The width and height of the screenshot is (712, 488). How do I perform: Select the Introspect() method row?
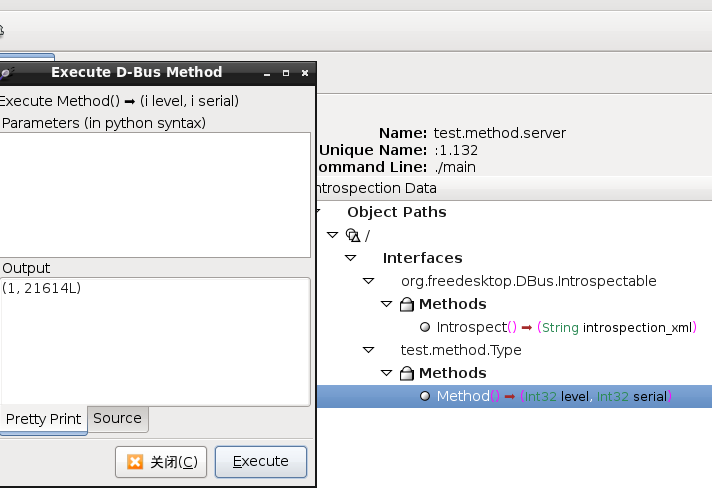point(566,327)
